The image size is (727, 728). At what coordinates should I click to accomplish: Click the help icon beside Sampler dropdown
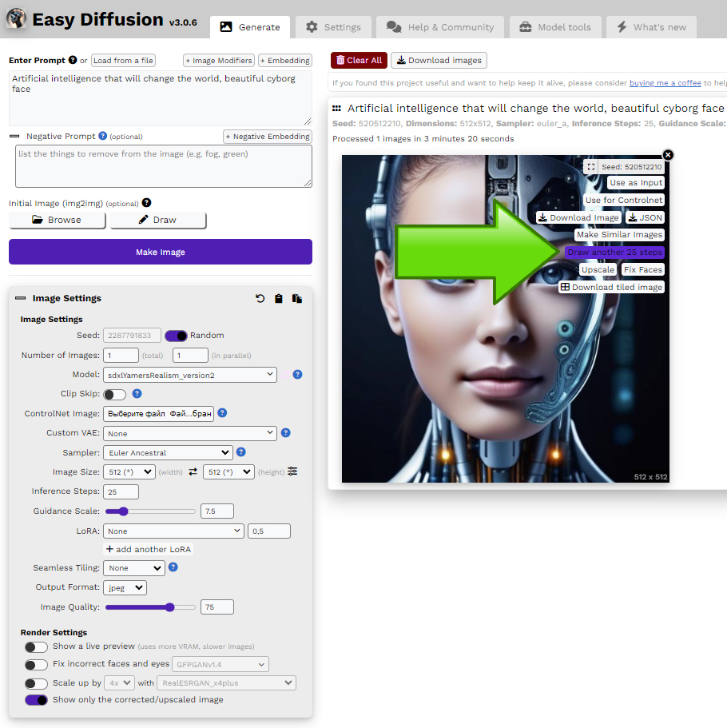[241, 452]
